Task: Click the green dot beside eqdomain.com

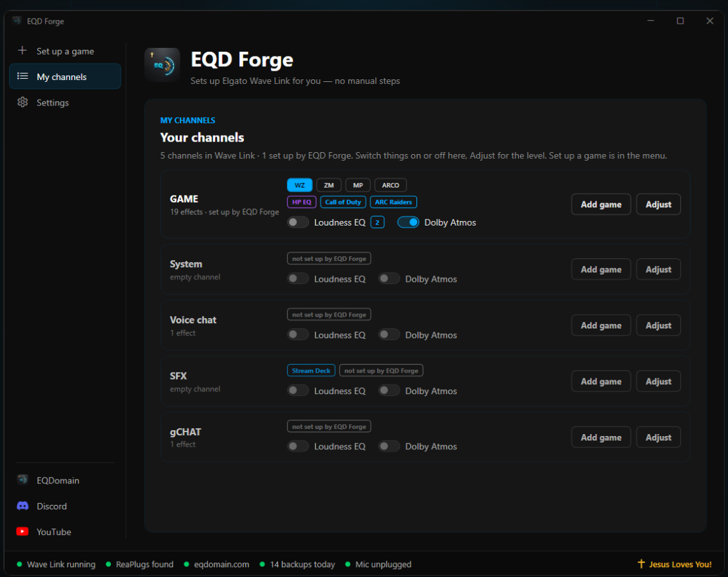Action: [x=187, y=565]
